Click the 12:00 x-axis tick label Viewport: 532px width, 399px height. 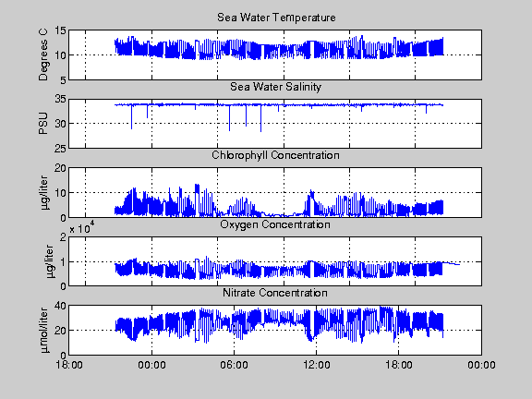(316, 365)
